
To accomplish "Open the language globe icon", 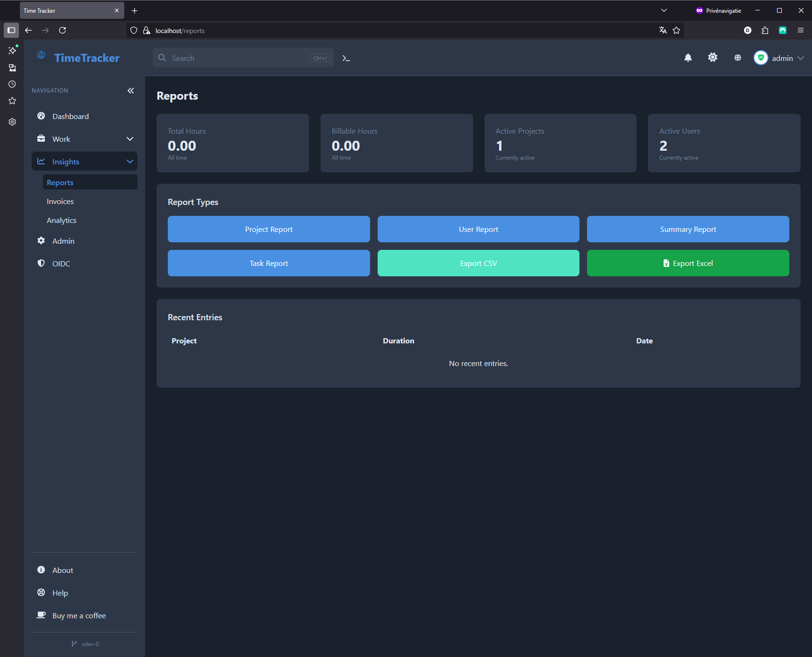I will tap(737, 58).
